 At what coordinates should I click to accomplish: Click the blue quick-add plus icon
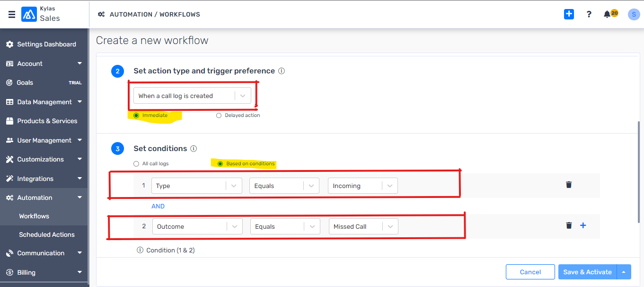coord(569,14)
